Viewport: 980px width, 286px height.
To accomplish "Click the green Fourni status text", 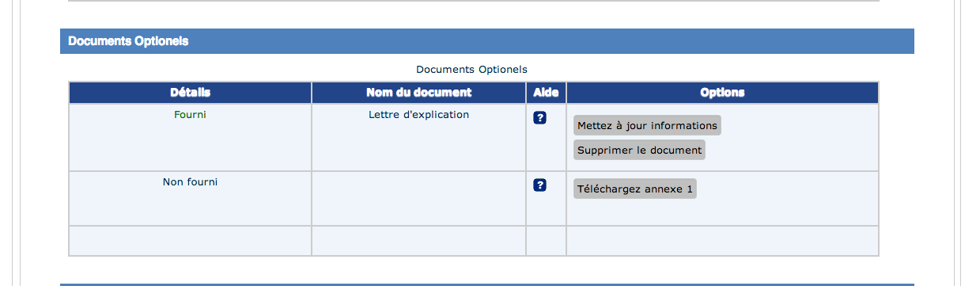I will point(190,115).
